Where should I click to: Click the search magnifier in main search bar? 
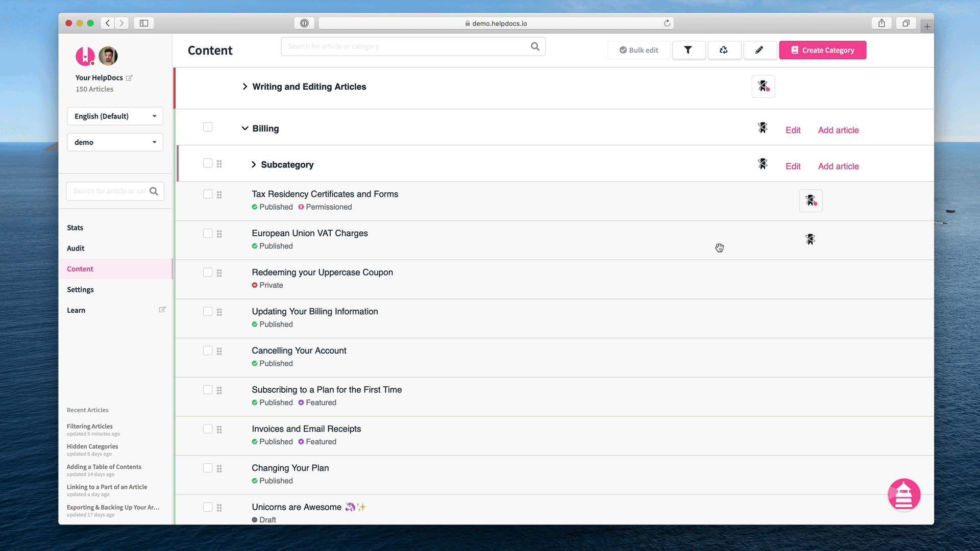click(x=535, y=46)
